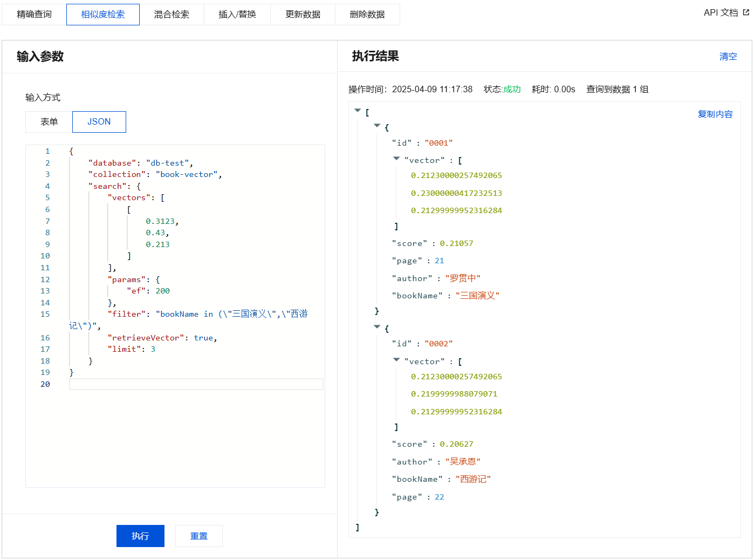Switch to the 更新数据 tab

point(303,15)
